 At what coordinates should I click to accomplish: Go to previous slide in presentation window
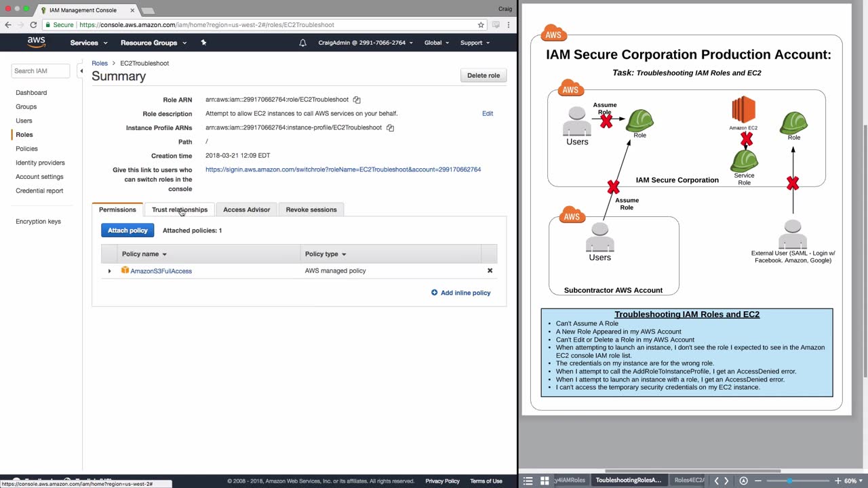point(716,481)
